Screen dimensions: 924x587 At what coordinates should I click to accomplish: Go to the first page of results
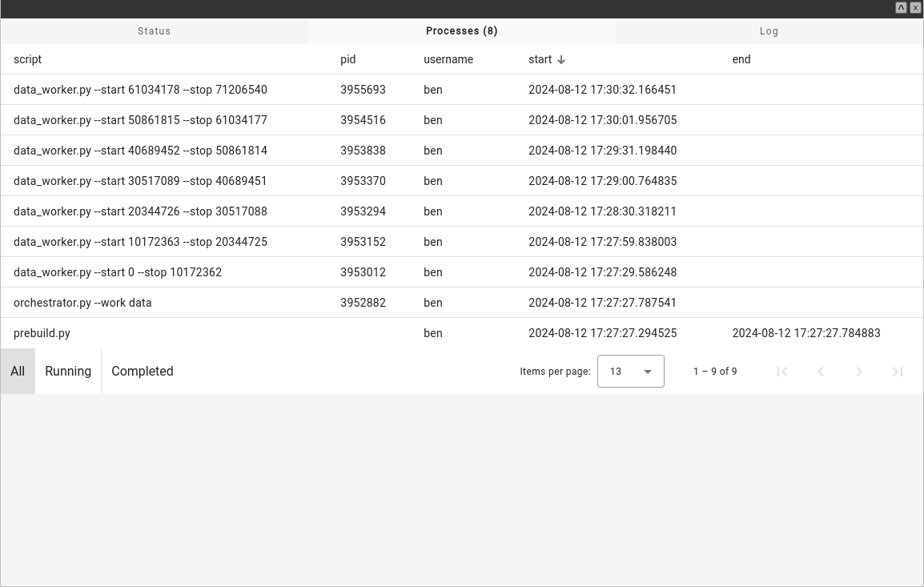(x=782, y=372)
